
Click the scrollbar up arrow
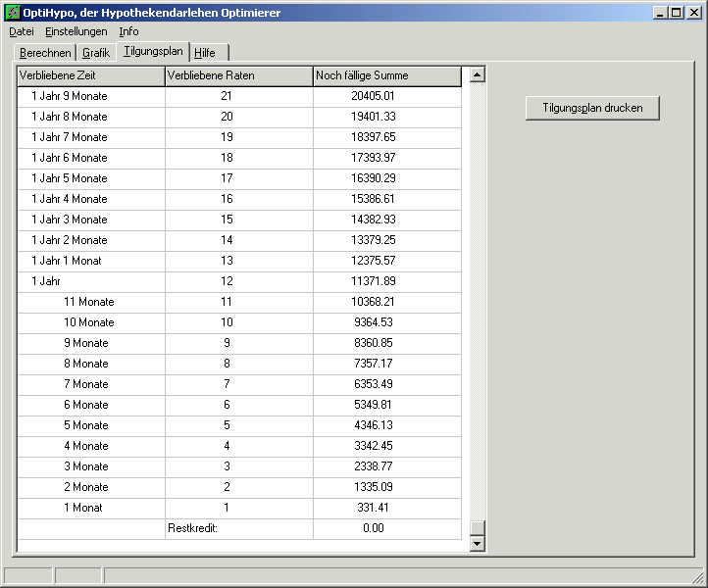pos(477,74)
